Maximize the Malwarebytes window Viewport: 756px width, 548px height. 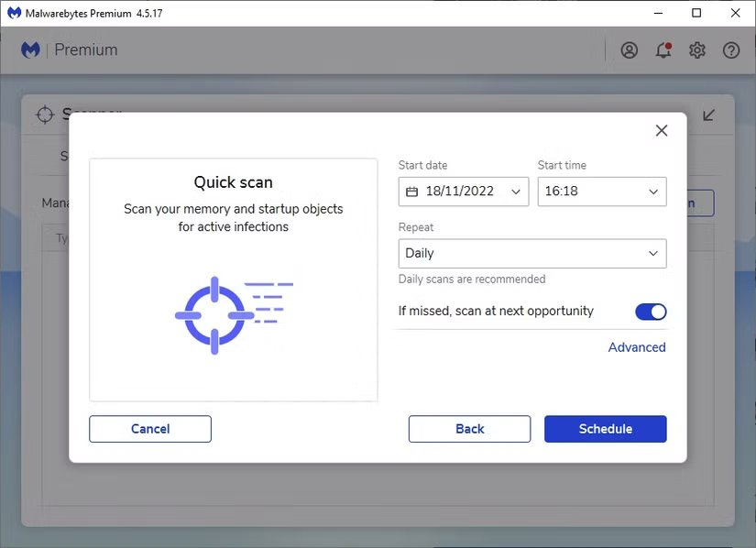pyautogui.click(x=696, y=13)
